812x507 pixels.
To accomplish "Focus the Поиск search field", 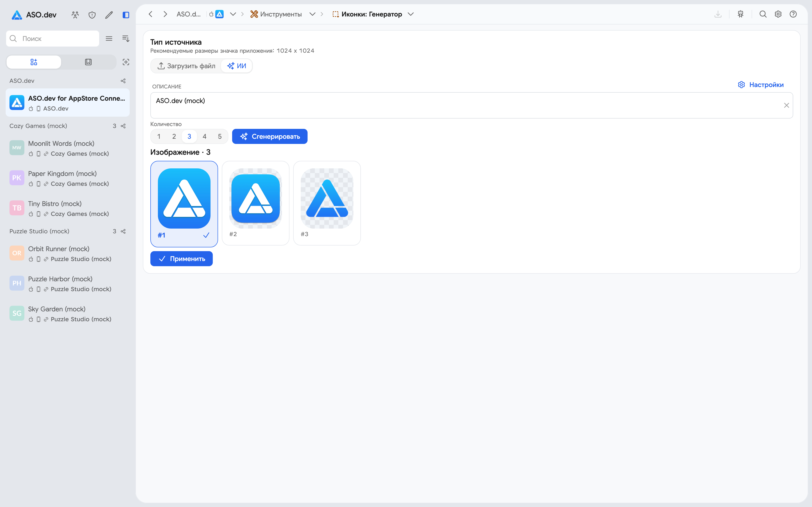I will [x=53, y=39].
